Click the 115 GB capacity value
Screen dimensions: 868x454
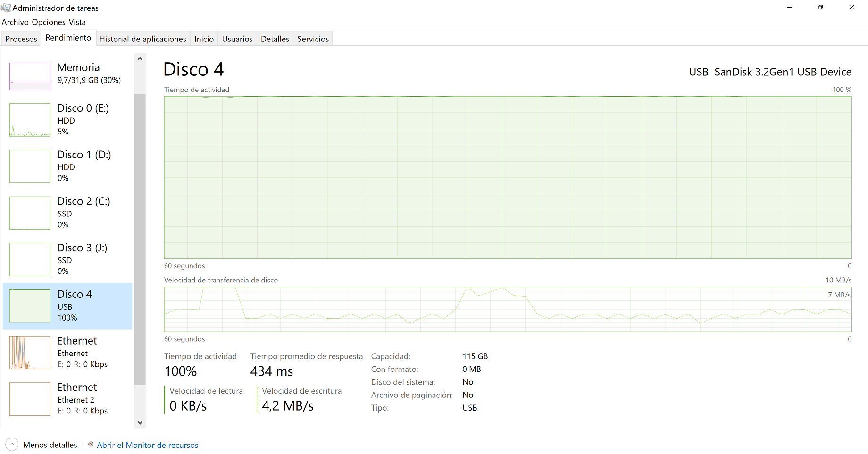tap(475, 356)
